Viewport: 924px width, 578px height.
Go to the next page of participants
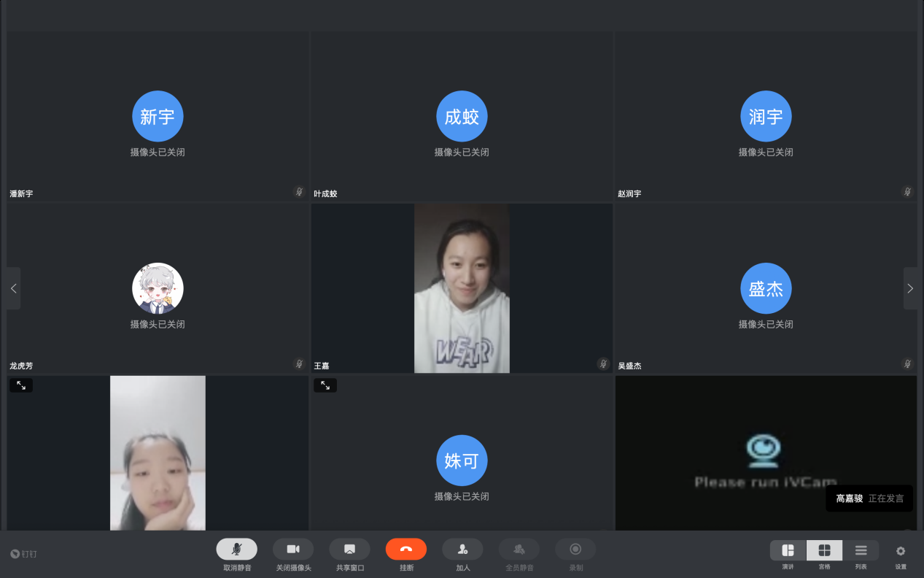coord(910,288)
